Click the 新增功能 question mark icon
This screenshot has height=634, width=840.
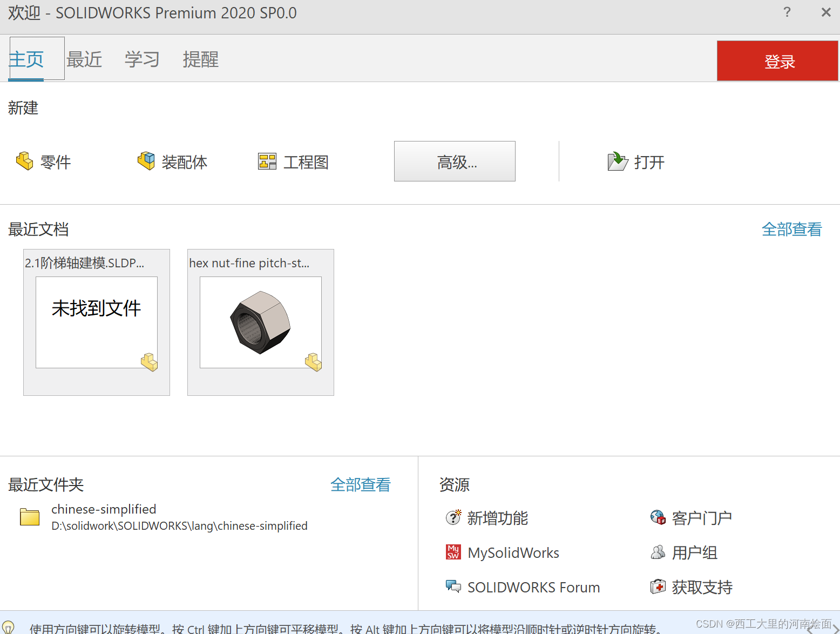click(453, 517)
